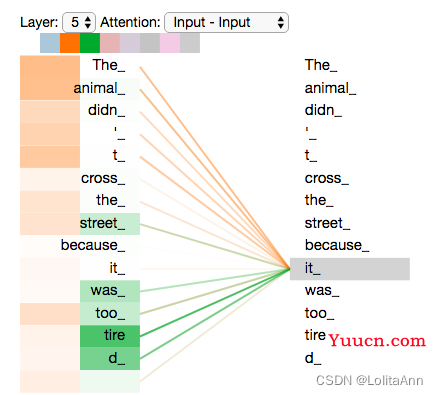Select the right because_ token
The height and width of the screenshot is (395, 438).
pyautogui.click(x=337, y=246)
